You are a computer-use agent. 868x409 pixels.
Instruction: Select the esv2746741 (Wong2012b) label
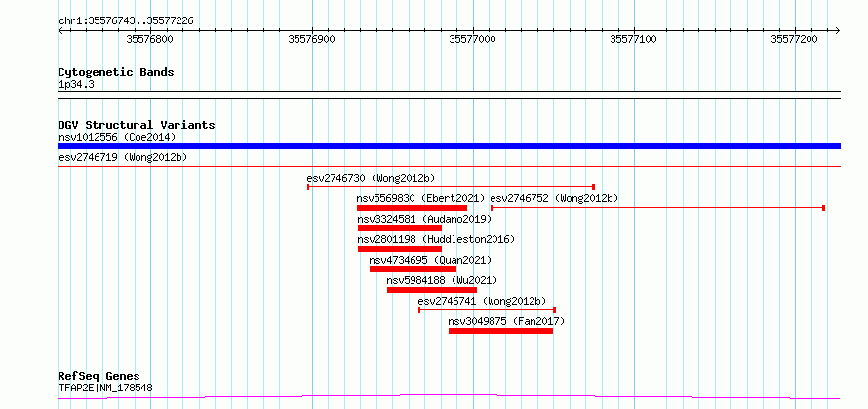click(x=482, y=301)
